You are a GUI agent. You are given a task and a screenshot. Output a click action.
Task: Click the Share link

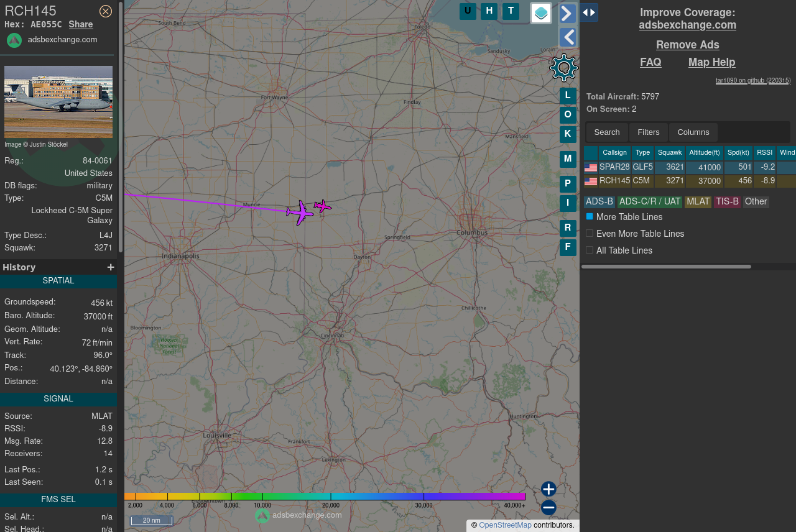(81, 25)
